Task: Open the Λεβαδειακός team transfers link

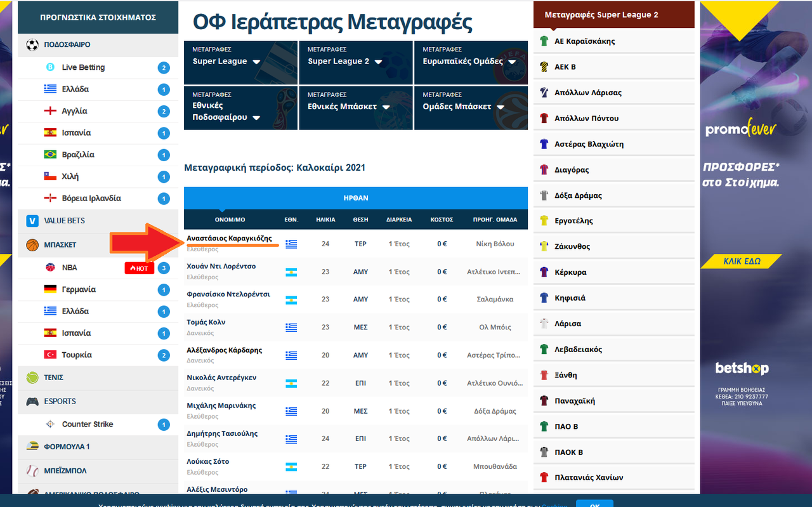Action: [578, 349]
